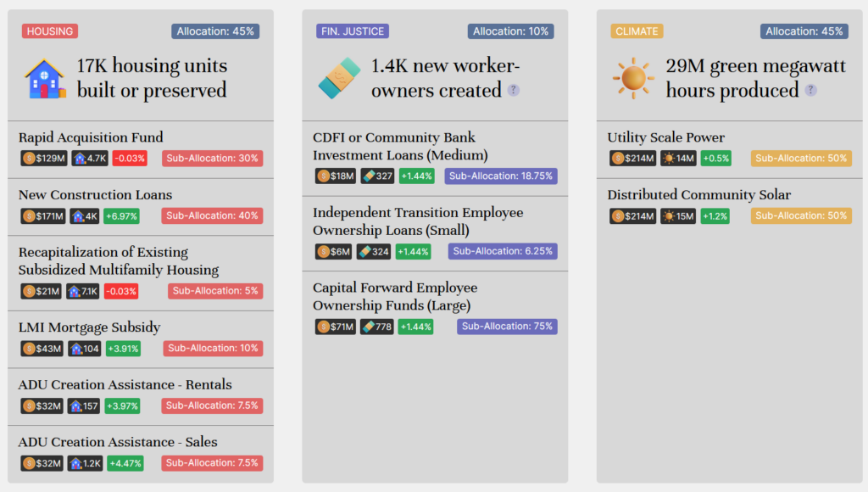This screenshot has height=492, width=868.
Task: Click the eraser icon beside worker-owners headline
Action: click(339, 78)
